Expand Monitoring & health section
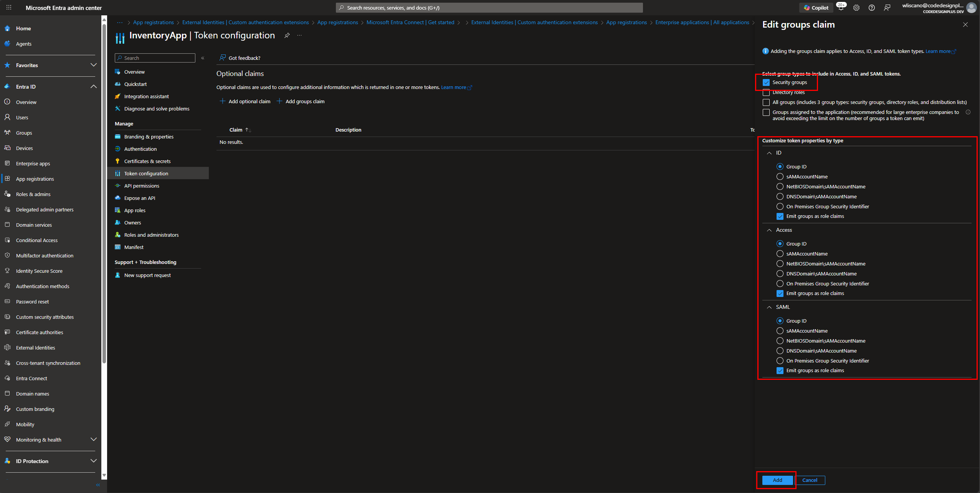 pos(93,440)
